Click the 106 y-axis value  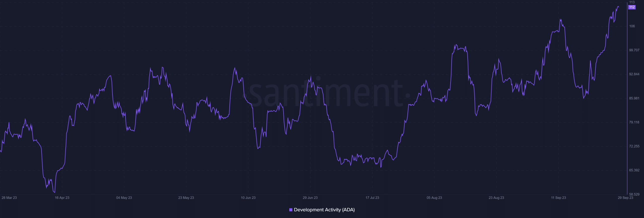click(x=632, y=26)
